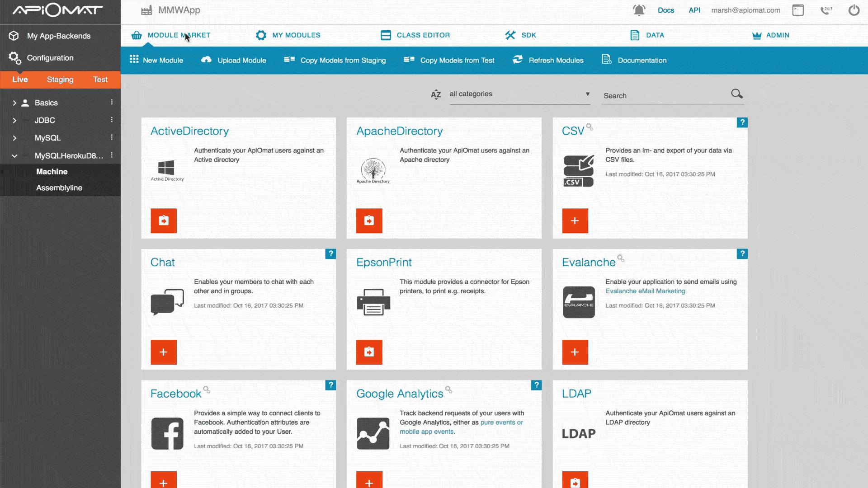Screen dimensions: 868x488
Task: Click the MMWApp application title
Action: (x=179, y=10)
